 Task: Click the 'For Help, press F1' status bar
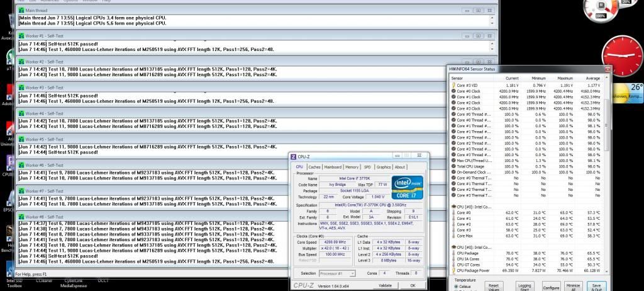click(x=31, y=274)
